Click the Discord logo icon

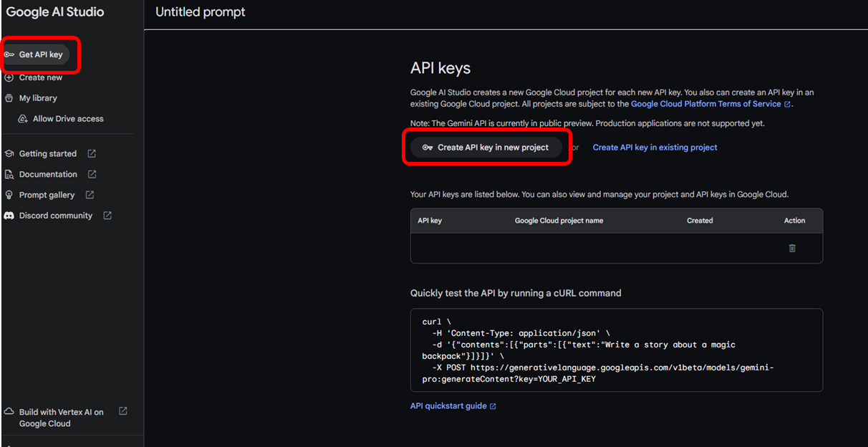tap(9, 216)
